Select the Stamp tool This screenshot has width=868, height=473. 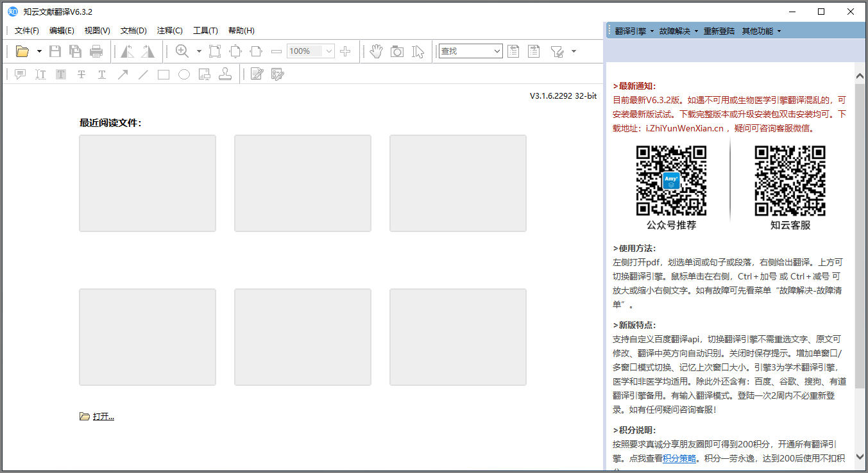click(225, 74)
